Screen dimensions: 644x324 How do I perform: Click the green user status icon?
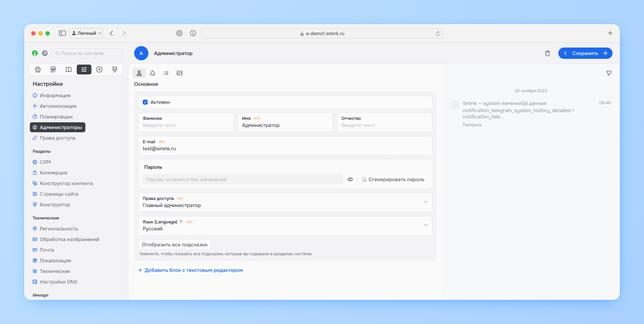click(x=35, y=53)
